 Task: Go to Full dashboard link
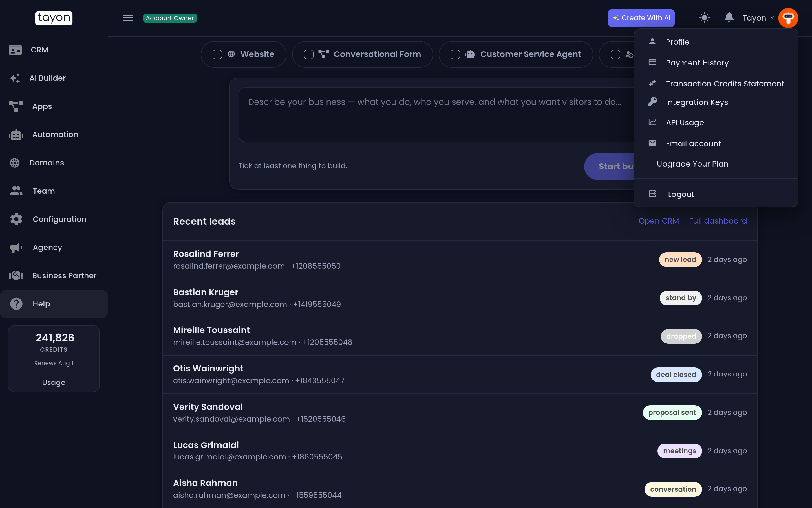click(718, 221)
